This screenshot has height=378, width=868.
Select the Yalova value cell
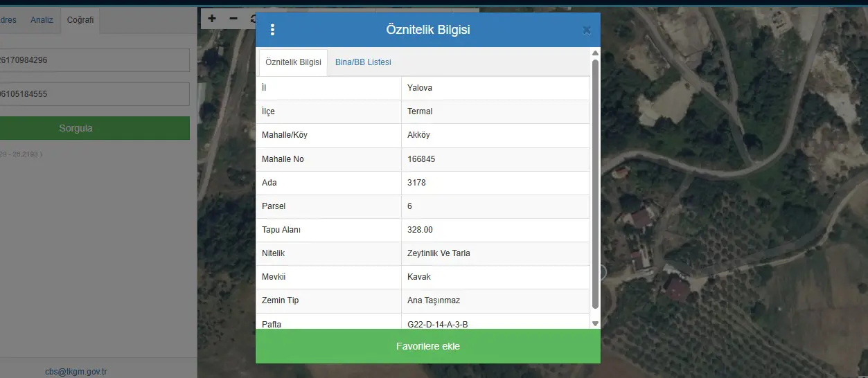495,88
